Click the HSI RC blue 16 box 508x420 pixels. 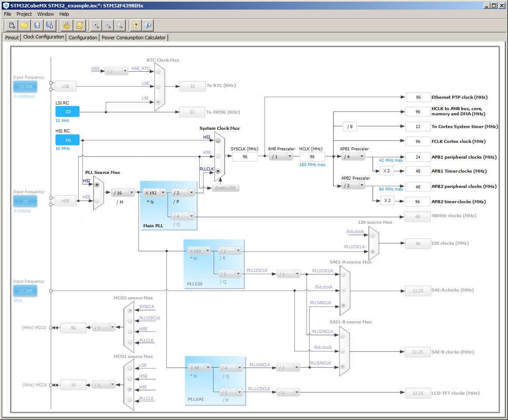point(67,140)
